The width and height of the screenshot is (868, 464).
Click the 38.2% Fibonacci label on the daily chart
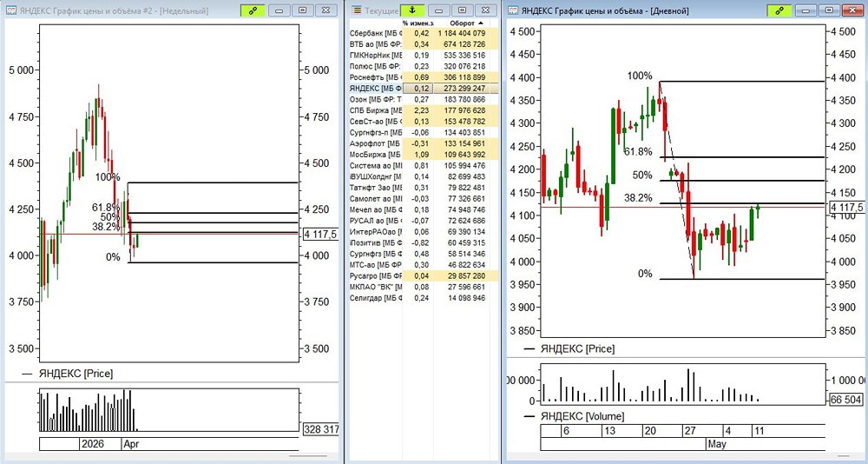point(638,198)
